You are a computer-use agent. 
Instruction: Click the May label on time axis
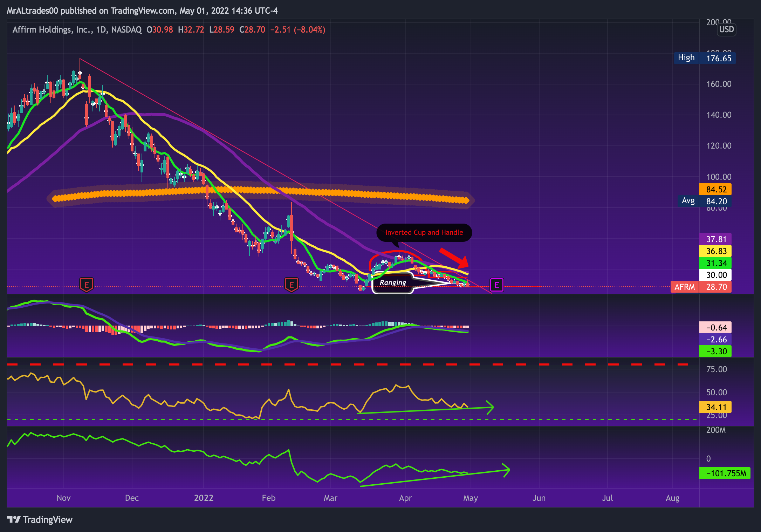click(x=471, y=498)
